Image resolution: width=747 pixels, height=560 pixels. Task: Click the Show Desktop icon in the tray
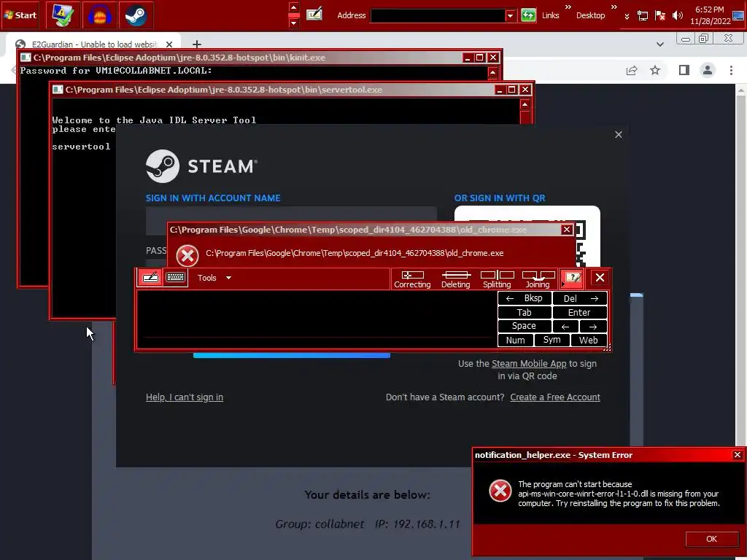coord(740,15)
